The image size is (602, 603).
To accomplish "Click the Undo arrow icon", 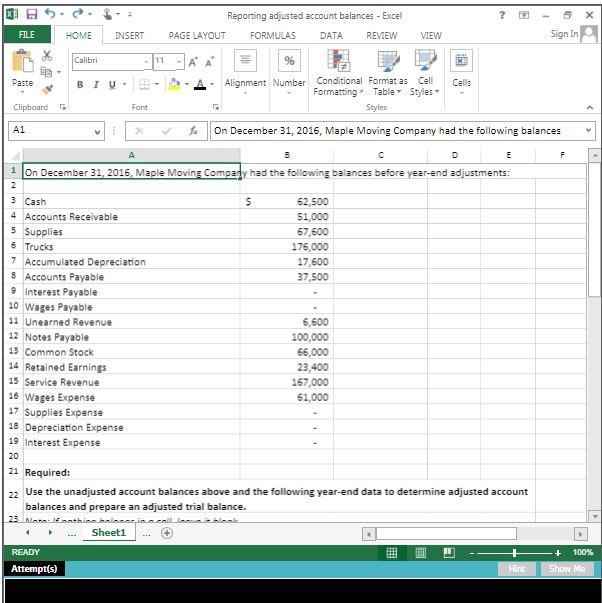I will [50, 14].
